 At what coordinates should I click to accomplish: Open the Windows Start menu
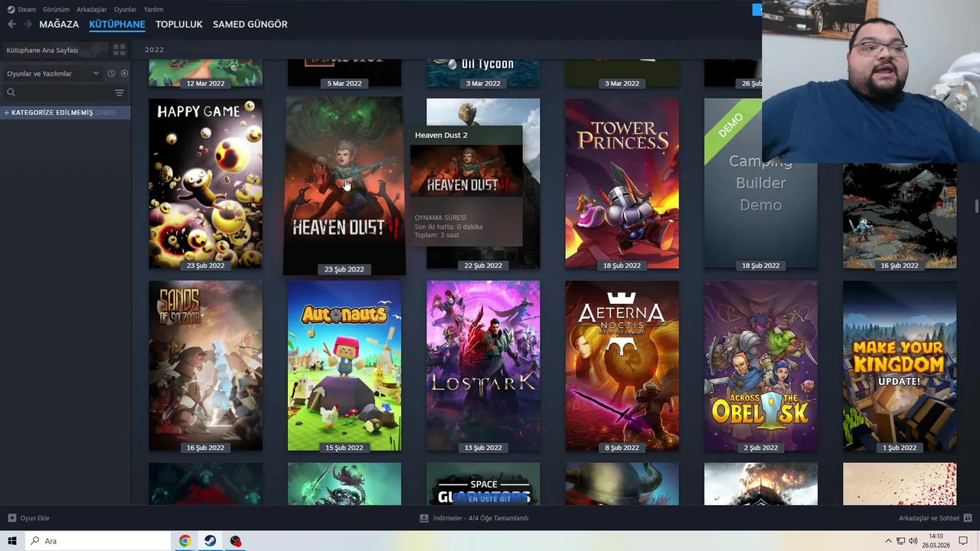click(x=12, y=541)
